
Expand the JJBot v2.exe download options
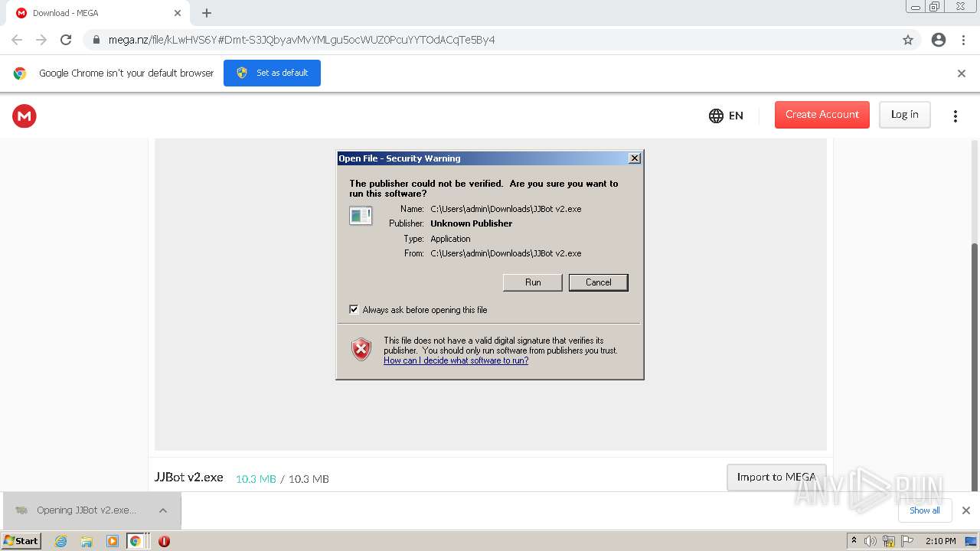(163, 510)
